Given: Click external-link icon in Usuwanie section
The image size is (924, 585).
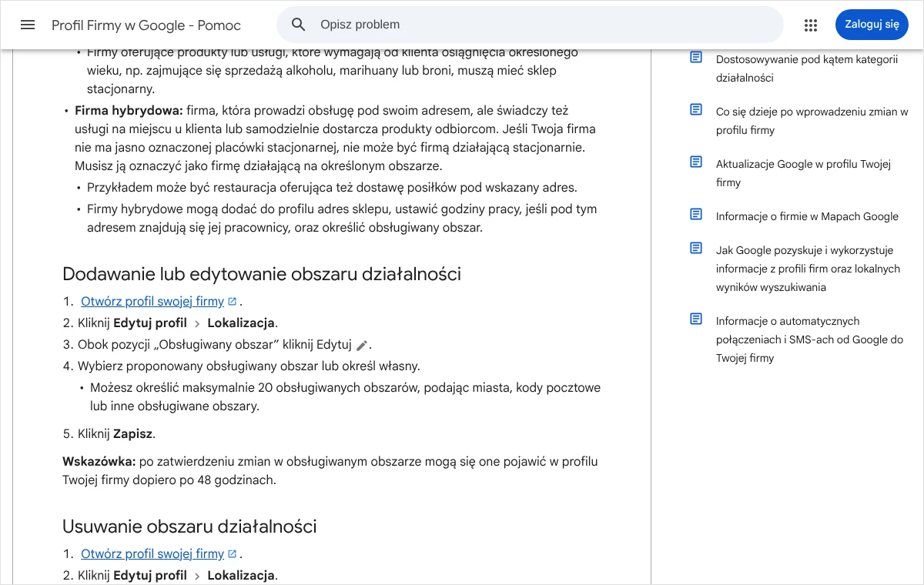Looking at the screenshot, I should pos(233,554).
